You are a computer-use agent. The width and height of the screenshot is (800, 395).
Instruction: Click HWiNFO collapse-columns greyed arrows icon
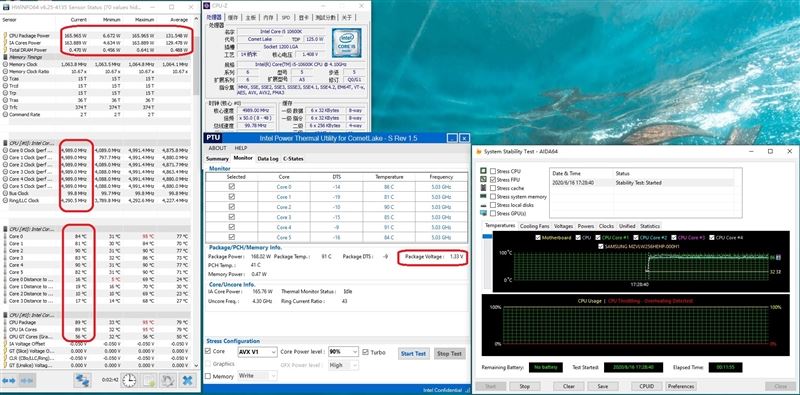27,381
